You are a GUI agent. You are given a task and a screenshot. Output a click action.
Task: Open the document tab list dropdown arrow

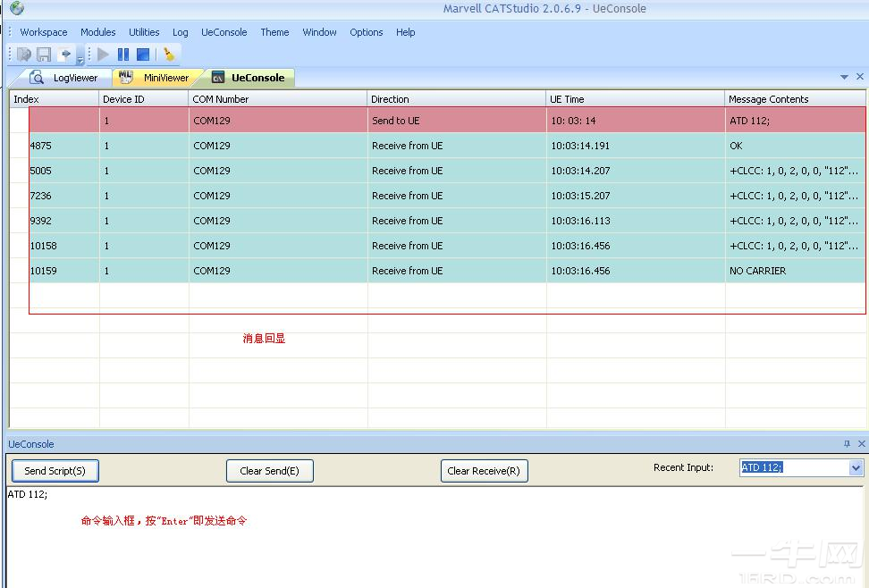point(845,78)
